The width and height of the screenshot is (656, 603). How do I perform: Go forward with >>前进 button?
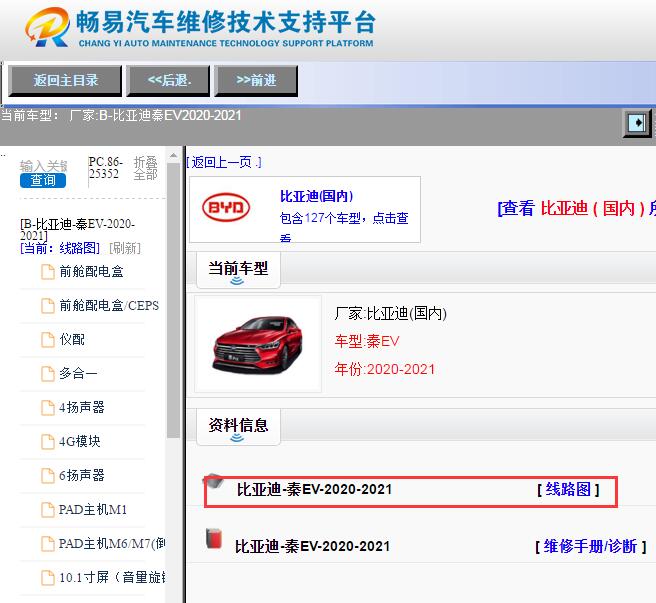point(256,80)
